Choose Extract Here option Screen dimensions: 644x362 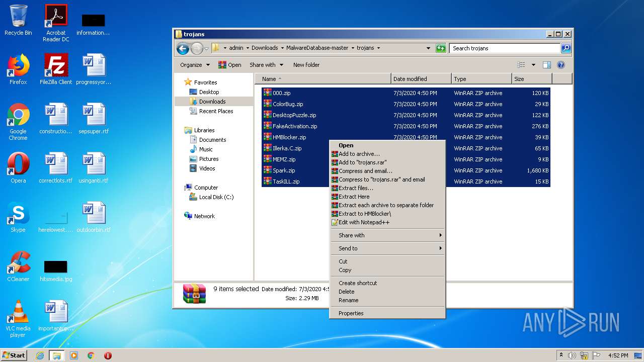point(387,197)
